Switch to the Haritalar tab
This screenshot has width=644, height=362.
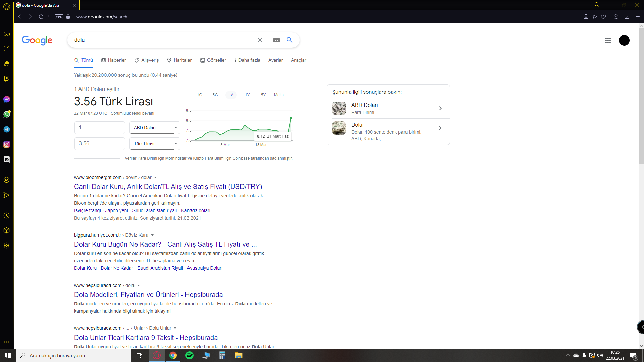179,60
